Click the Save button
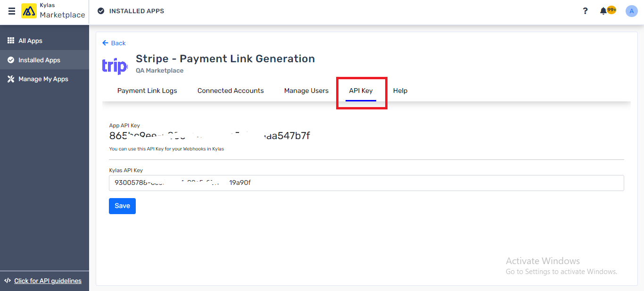The image size is (644, 291). (x=122, y=206)
